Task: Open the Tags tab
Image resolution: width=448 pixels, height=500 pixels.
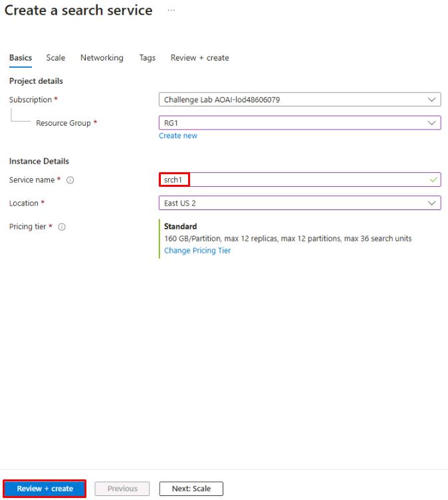Action: tap(147, 58)
